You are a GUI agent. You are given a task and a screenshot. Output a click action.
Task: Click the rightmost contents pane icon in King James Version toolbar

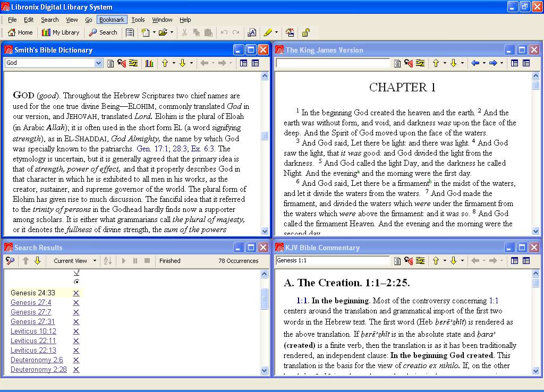pyautogui.click(x=526, y=63)
